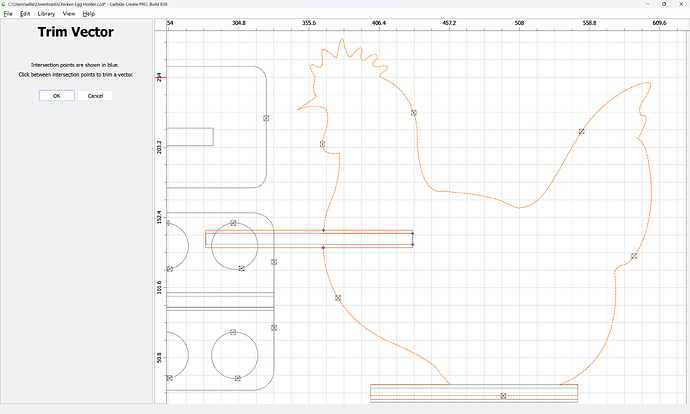This screenshot has height=414, width=690.
Task: Confirm the trim with the OK button
Action: [x=56, y=95]
